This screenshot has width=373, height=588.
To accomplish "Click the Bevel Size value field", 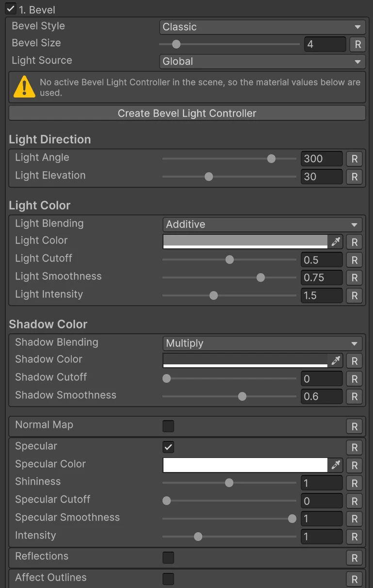I will point(325,45).
